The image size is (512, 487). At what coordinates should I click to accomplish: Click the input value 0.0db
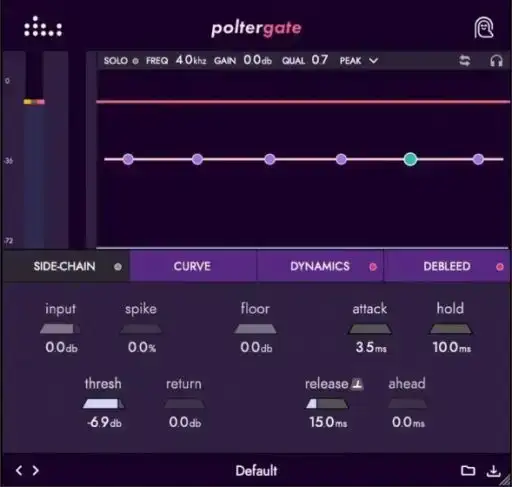[x=61, y=348]
